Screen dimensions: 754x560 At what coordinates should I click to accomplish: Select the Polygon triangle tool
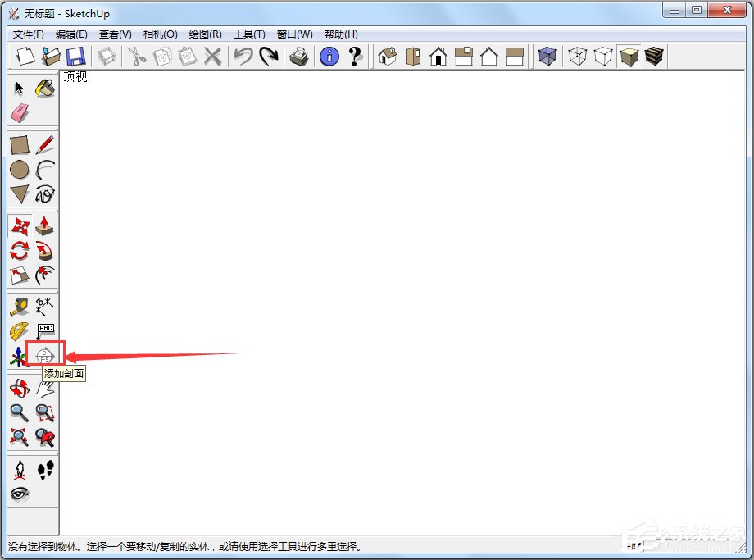[x=19, y=194]
